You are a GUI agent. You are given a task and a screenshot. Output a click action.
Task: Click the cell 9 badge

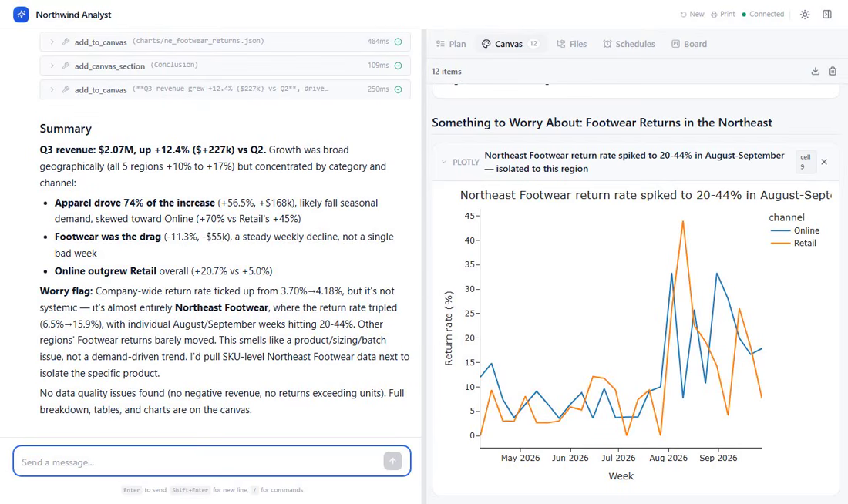pyautogui.click(x=806, y=162)
